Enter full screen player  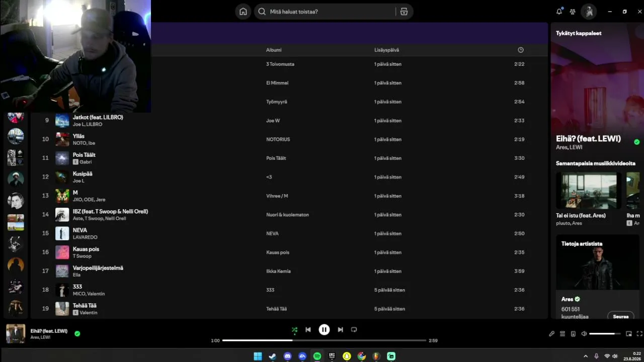(x=639, y=334)
